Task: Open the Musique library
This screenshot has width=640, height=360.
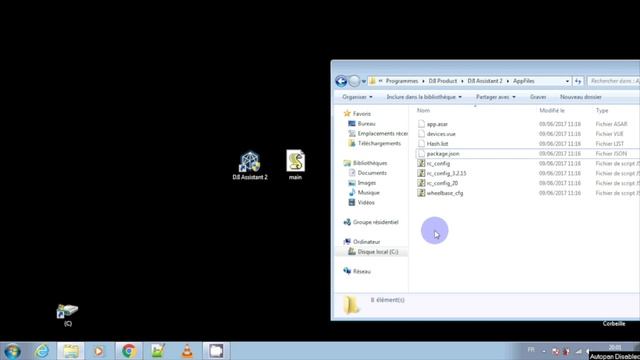Action: pyautogui.click(x=368, y=193)
